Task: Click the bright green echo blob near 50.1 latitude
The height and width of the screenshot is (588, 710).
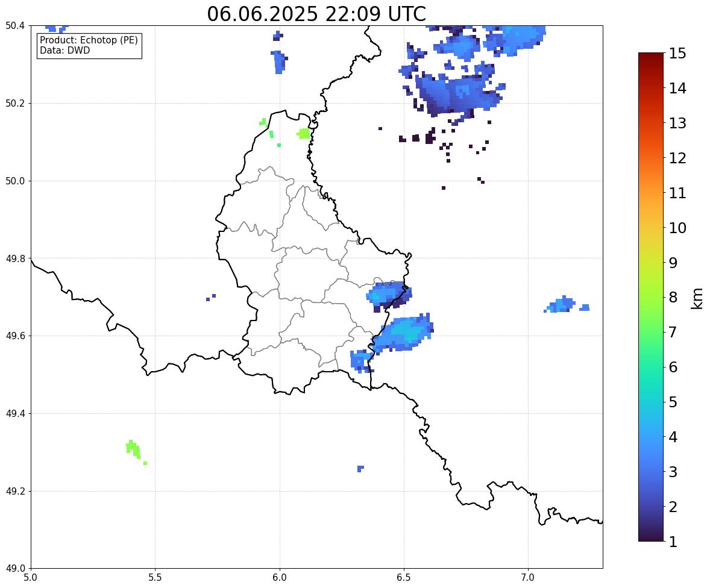Action: coord(304,134)
